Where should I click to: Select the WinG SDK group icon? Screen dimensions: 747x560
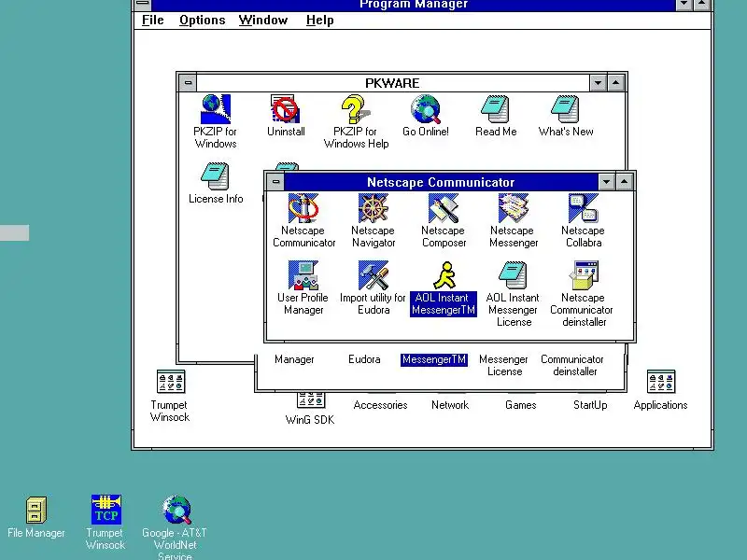[x=311, y=400]
